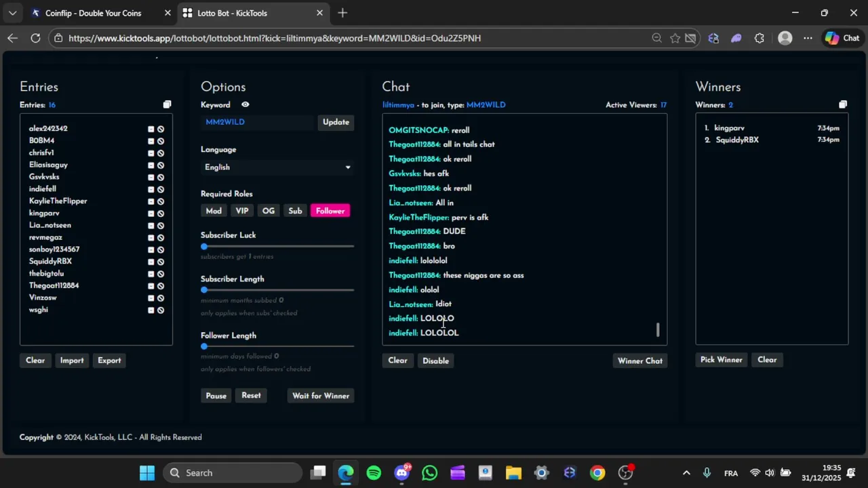
Task: Remove Thegoat112884 entry with square icon
Action: pos(151,286)
